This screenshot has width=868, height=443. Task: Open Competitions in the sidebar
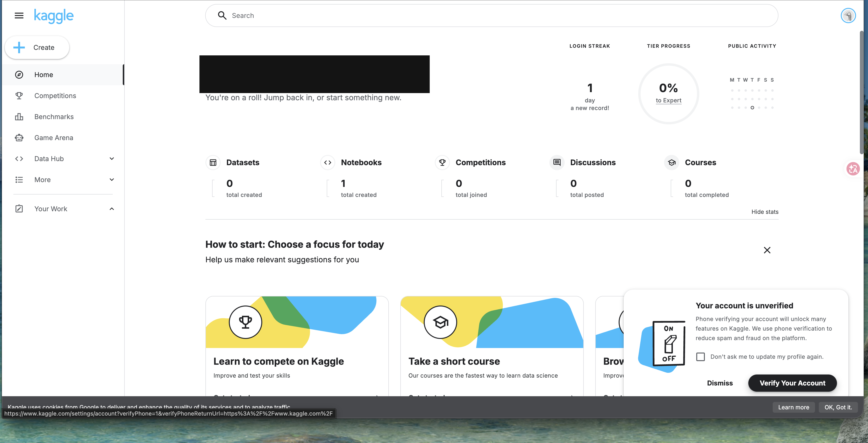click(63, 96)
